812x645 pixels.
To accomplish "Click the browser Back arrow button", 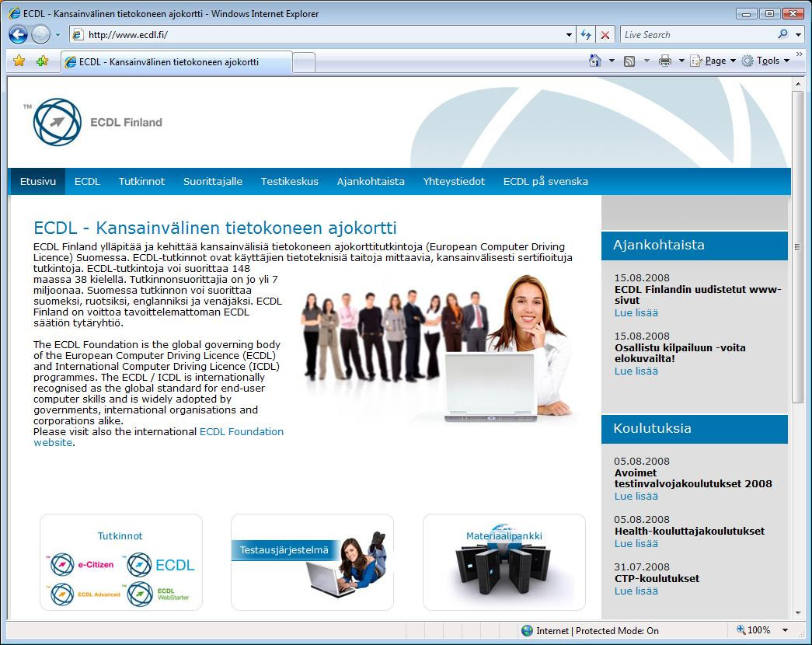I will (x=18, y=35).
